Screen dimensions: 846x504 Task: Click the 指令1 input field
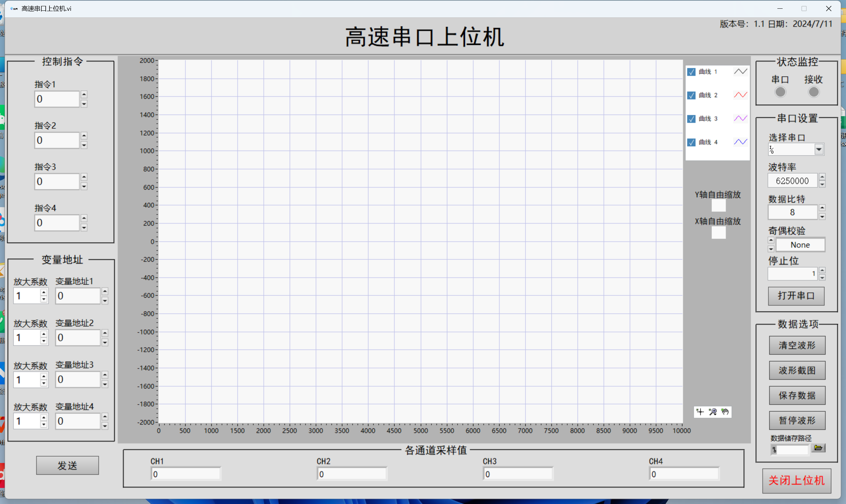pyautogui.click(x=57, y=99)
